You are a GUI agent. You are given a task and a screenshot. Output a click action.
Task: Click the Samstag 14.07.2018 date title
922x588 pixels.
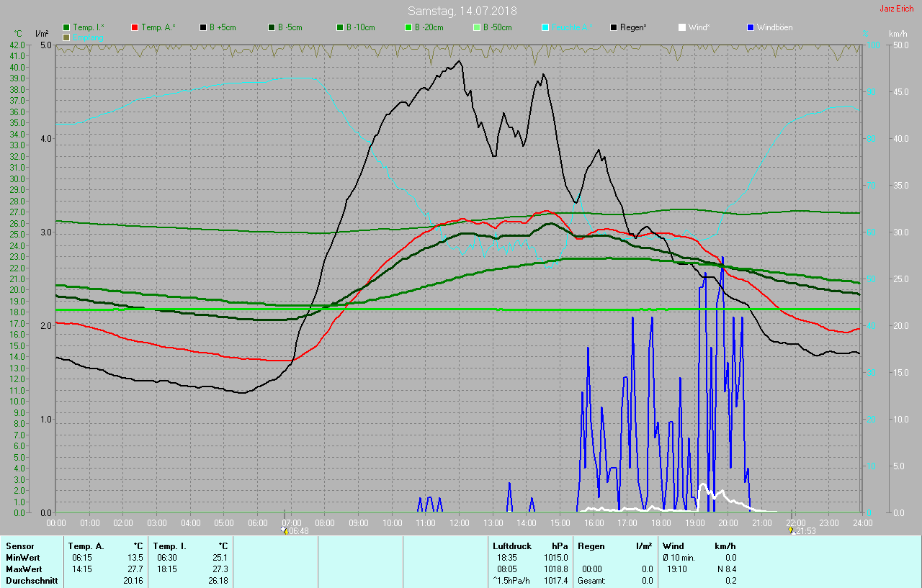point(462,11)
